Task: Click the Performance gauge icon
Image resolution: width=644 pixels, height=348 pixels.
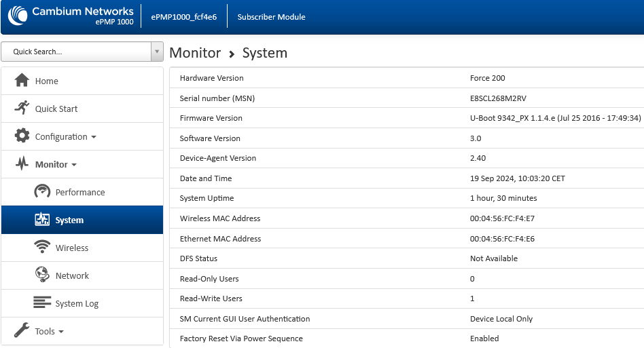Action: coord(42,191)
